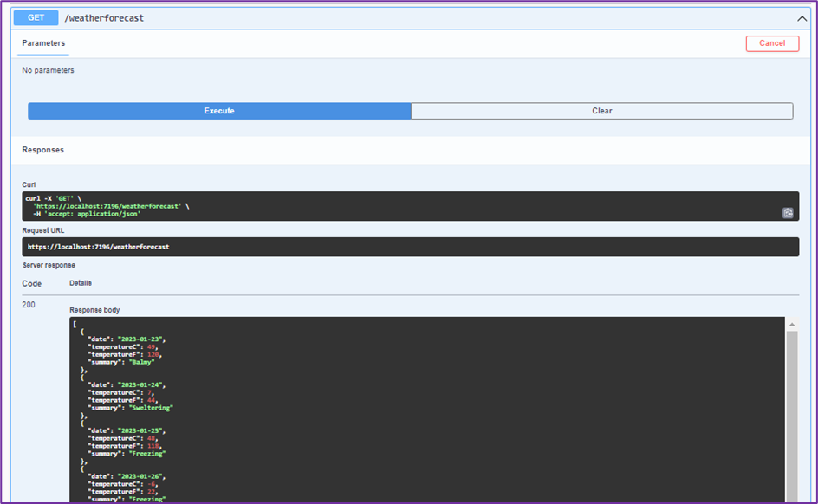Copy the curl command to clipboard
Image resolution: width=818 pixels, height=504 pixels.
tap(788, 213)
